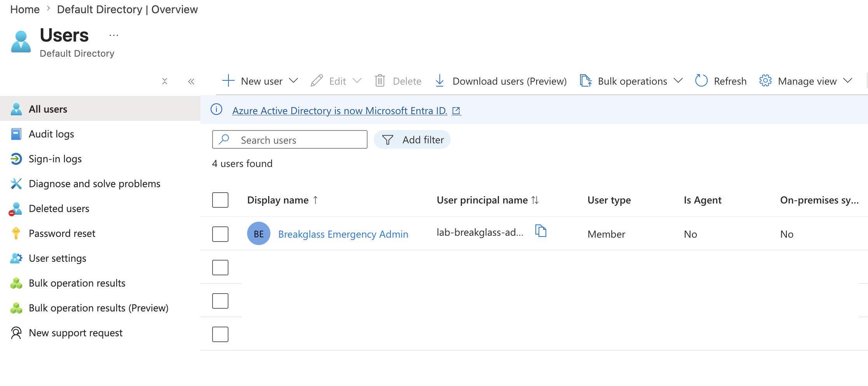This screenshot has height=386, width=868.
Task: Copy the lab-breakglass user principal name
Action: coord(541,231)
